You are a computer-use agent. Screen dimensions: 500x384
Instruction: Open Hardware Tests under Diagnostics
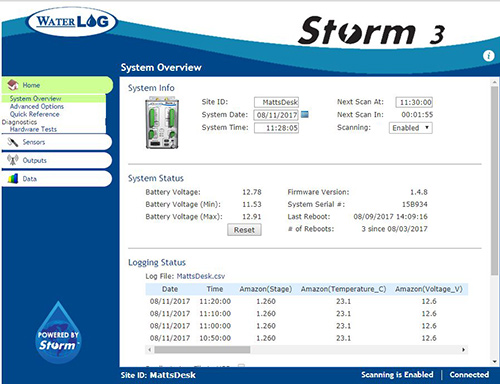click(33, 129)
